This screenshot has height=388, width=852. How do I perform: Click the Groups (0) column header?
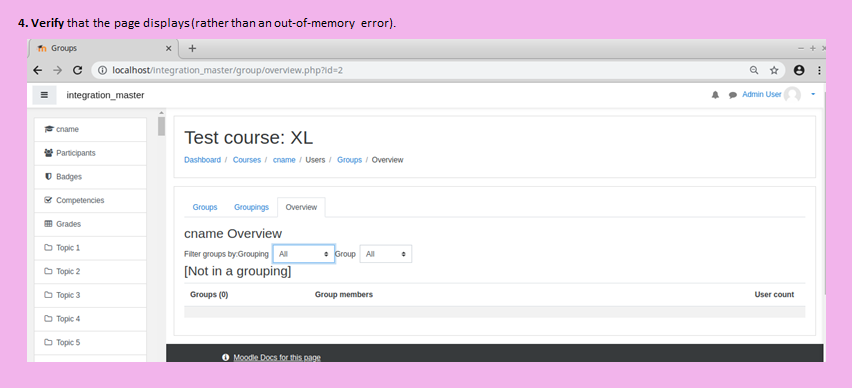[x=209, y=295]
